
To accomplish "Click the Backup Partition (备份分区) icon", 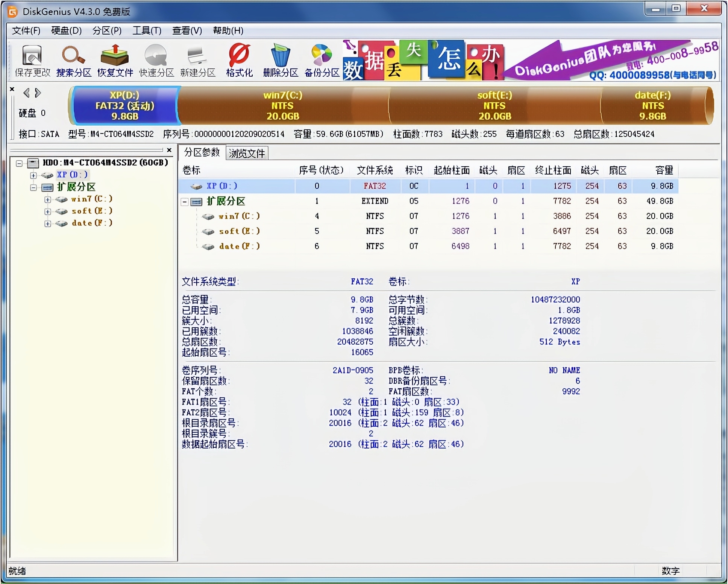I will click(x=322, y=55).
